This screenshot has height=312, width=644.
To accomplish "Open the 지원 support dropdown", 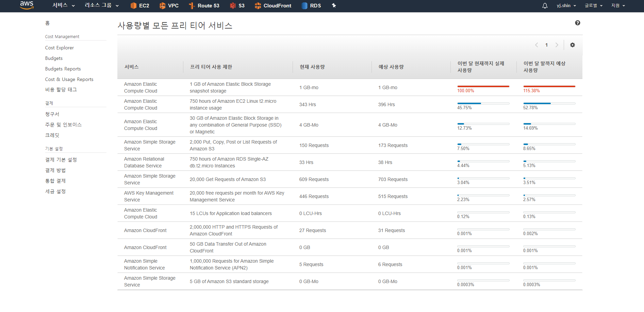I will (x=618, y=6).
